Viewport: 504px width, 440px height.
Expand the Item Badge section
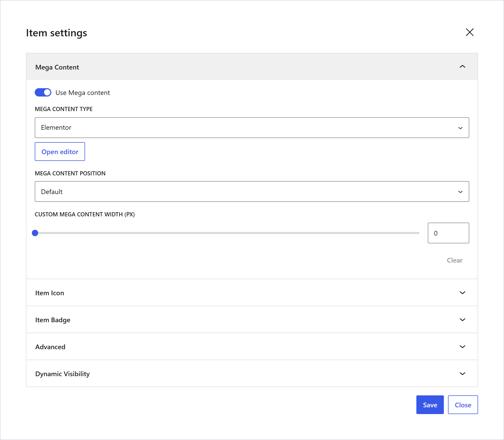tap(252, 320)
